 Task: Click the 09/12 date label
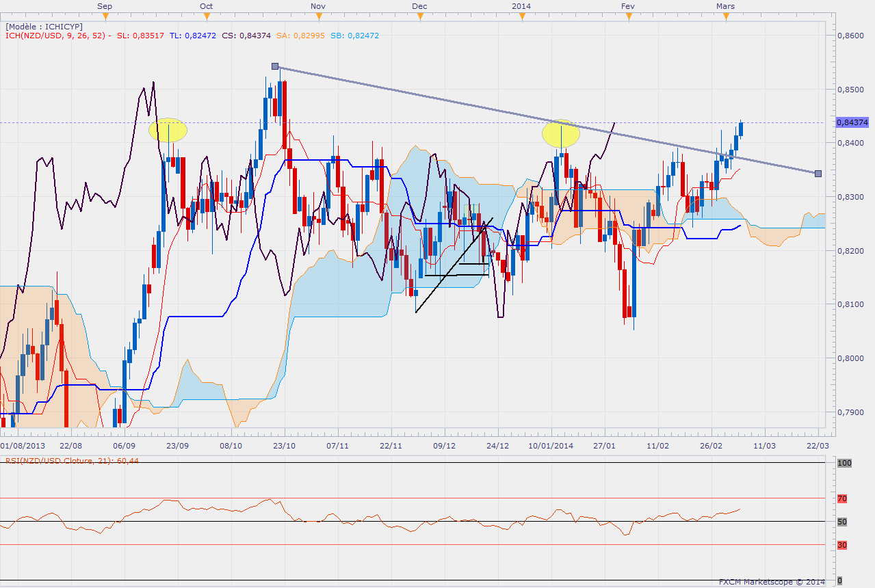click(x=444, y=445)
